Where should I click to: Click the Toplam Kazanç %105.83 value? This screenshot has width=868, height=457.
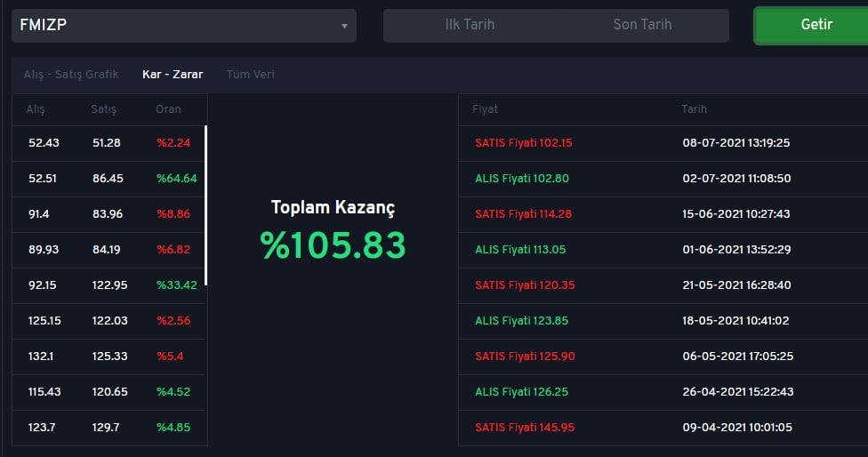(x=333, y=245)
